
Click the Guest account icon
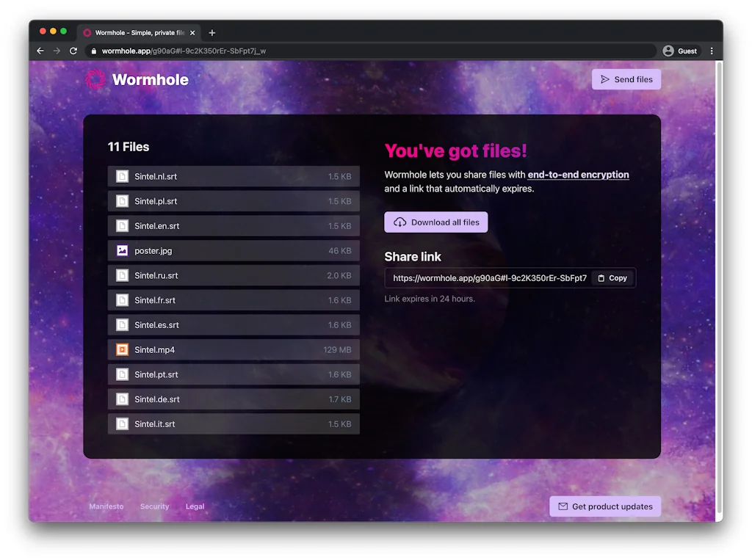(x=668, y=51)
